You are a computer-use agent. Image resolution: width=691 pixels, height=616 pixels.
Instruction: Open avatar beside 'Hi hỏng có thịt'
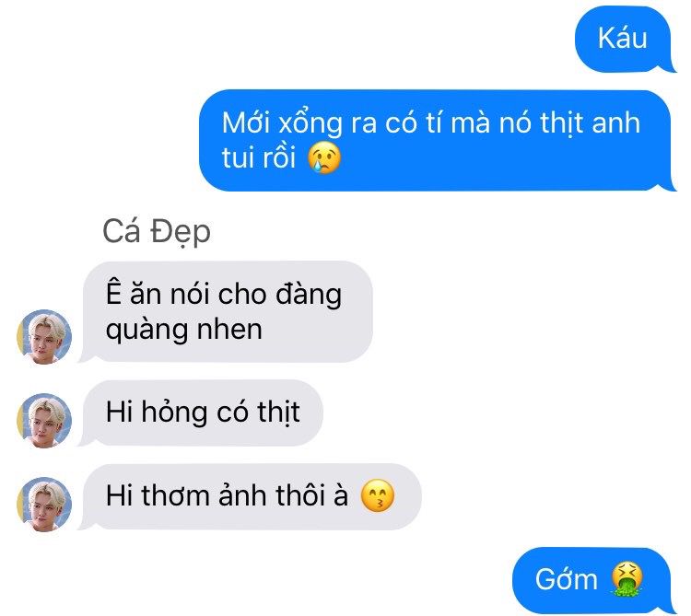coord(44,421)
